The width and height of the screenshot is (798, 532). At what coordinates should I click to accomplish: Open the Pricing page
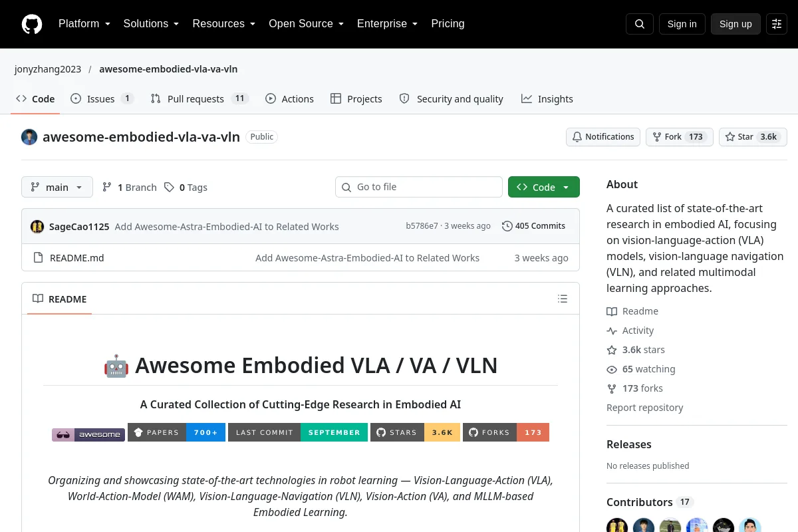click(x=448, y=24)
